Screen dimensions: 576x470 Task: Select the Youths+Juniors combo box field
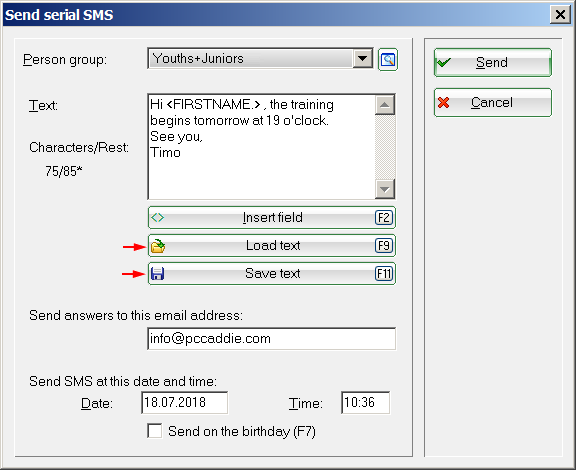pos(260,58)
